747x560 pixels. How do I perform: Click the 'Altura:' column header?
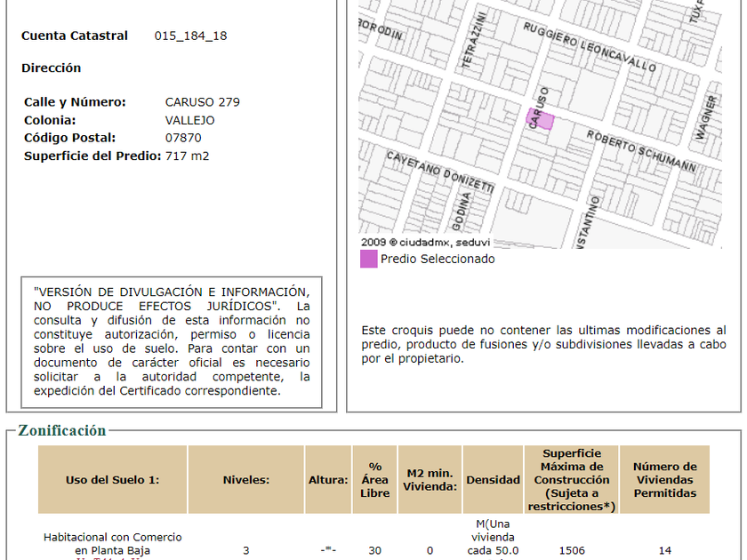click(328, 479)
